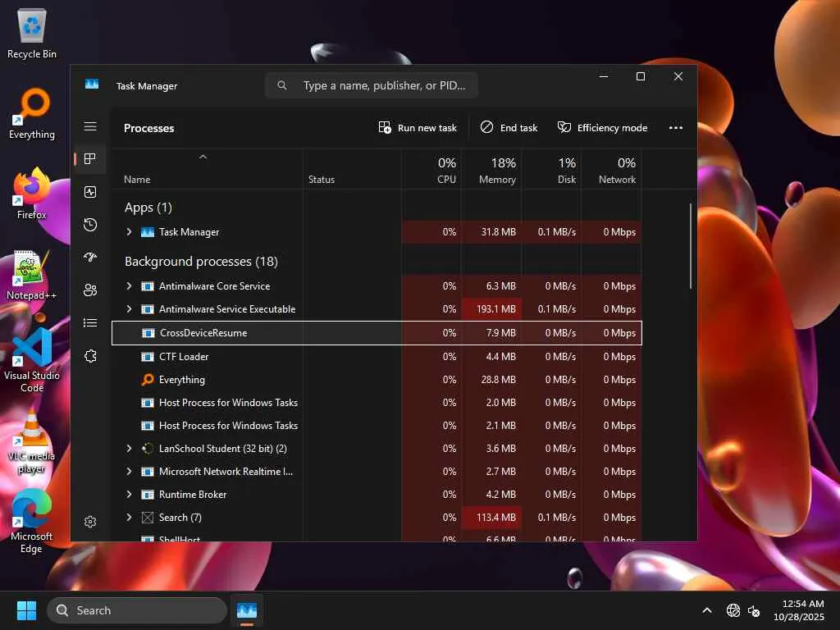Expand Microsoft Network Realtime row
The width and height of the screenshot is (840, 630).
[x=129, y=471]
